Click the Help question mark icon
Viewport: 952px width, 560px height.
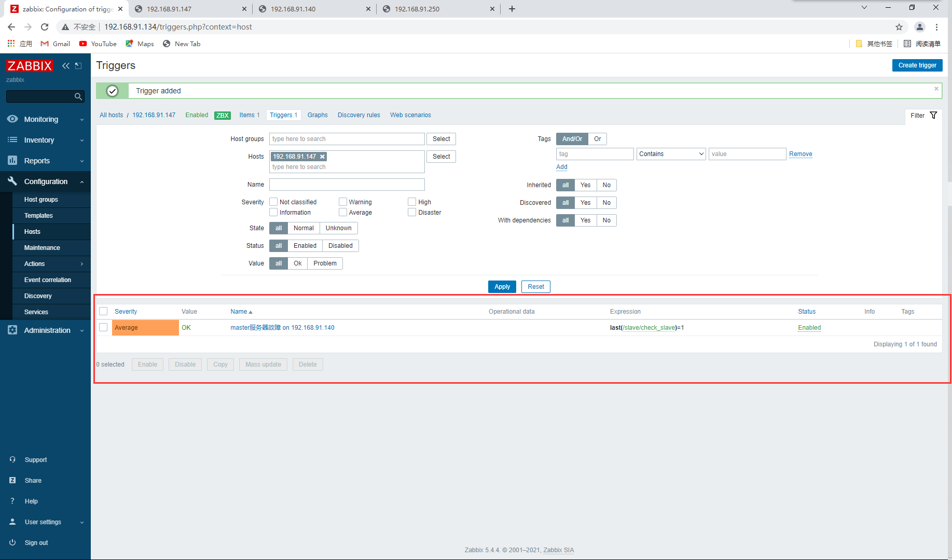click(x=12, y=501)
